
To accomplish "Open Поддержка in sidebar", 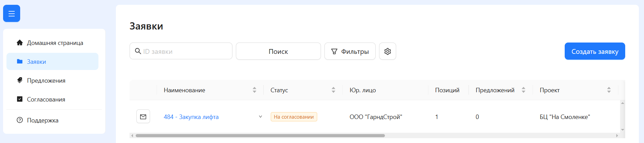I will point(52,120).
